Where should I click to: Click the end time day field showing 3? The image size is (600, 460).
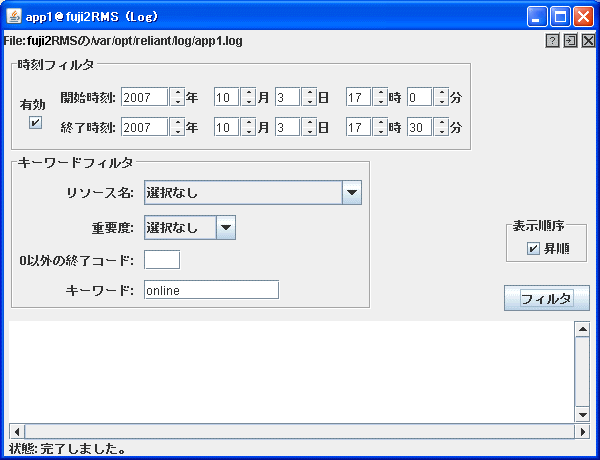(287, 127)
